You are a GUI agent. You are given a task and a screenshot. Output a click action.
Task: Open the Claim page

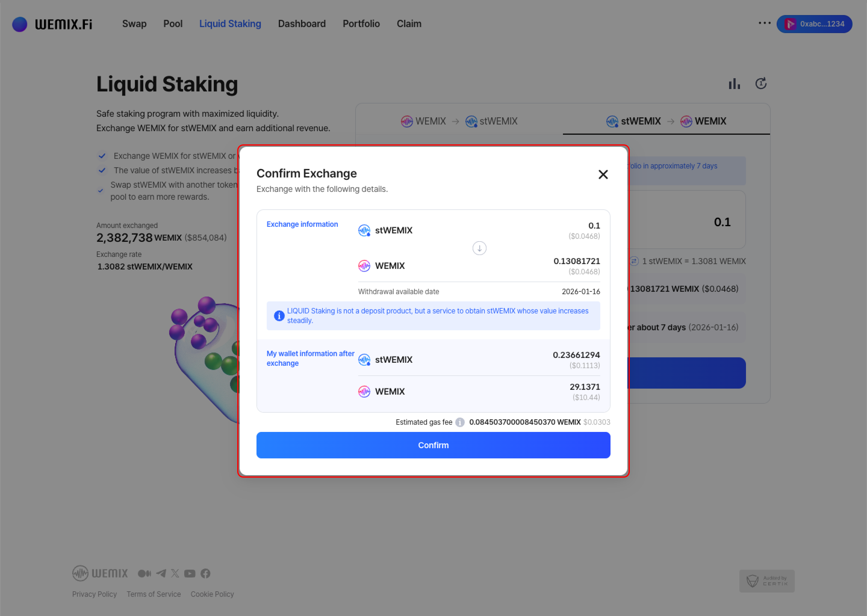[x=409, y=24]
